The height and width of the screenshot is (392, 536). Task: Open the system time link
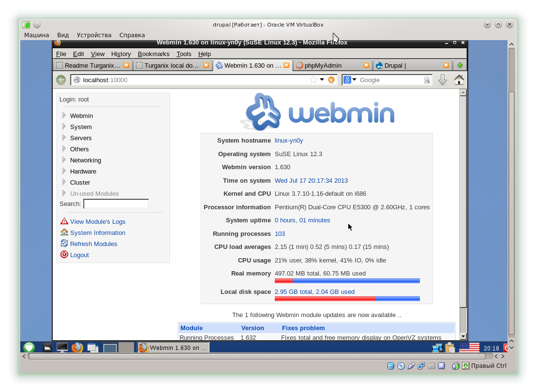pyautogui.click(x=311, y=181)
